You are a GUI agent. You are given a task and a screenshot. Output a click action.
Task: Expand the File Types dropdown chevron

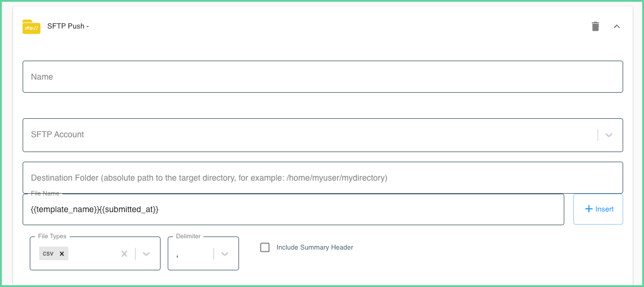click(146, 254)
